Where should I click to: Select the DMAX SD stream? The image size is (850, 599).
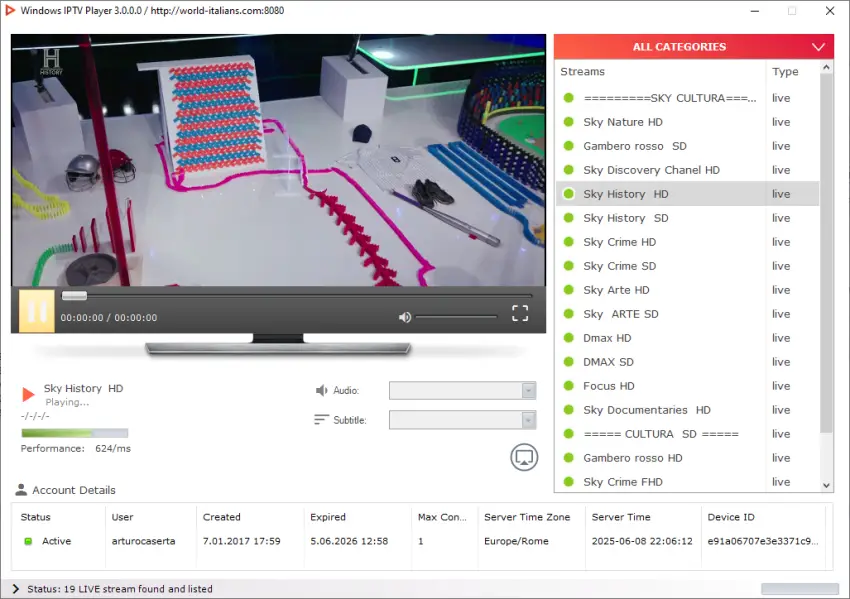(x=687, y=362)
